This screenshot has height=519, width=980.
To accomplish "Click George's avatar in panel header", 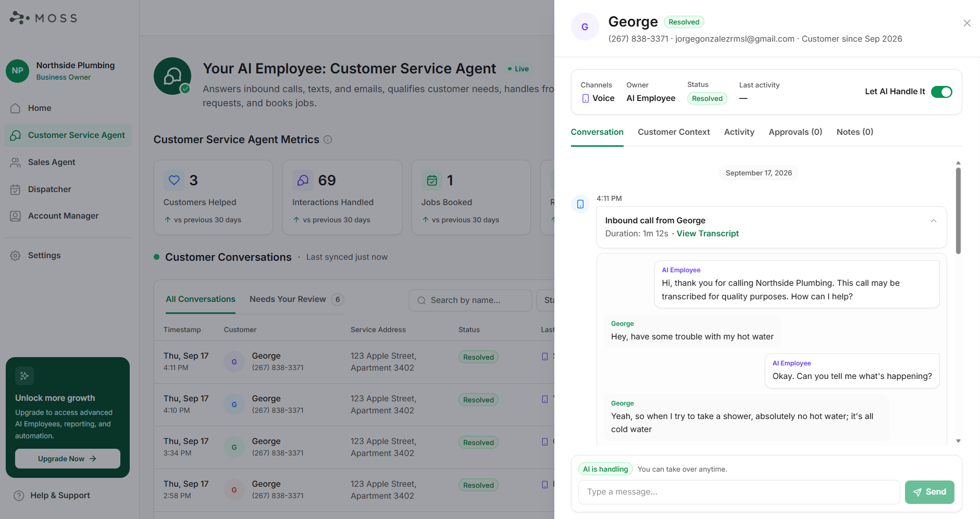I will [x=585, y=27].
